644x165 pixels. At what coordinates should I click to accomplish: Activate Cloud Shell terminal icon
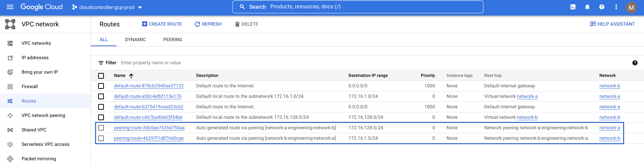573,7
